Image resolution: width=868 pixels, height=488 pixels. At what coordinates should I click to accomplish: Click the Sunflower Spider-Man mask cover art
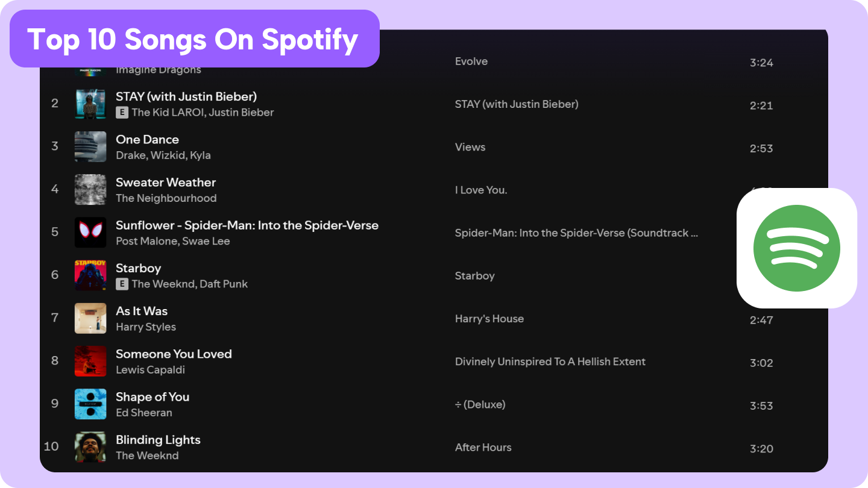tap(90, 233)
